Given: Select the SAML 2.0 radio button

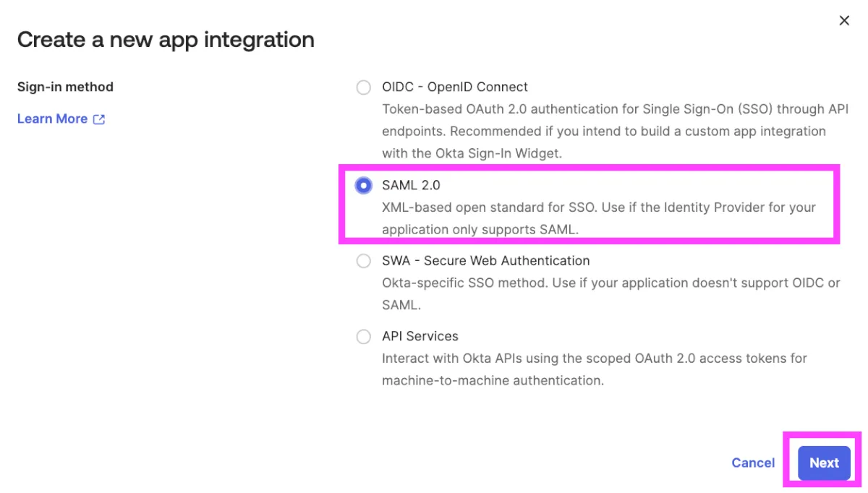Looking at the screenshot, I should [x=363, y=186].
